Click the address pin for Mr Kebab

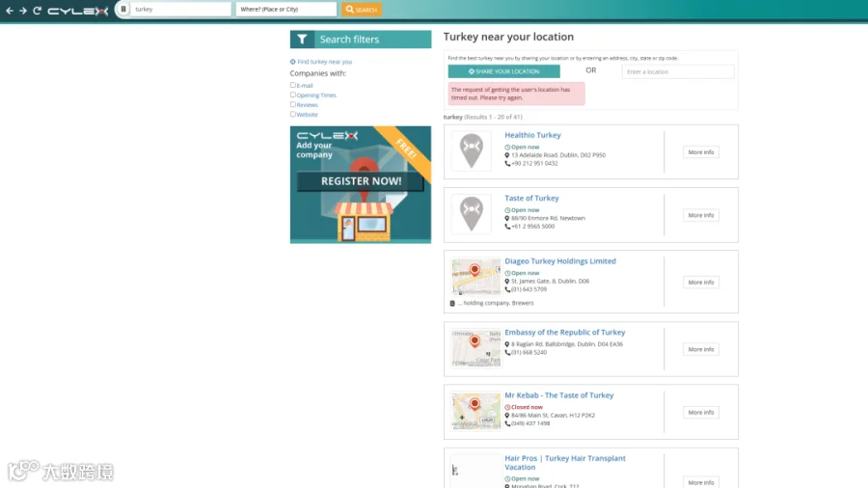(507, 416)
